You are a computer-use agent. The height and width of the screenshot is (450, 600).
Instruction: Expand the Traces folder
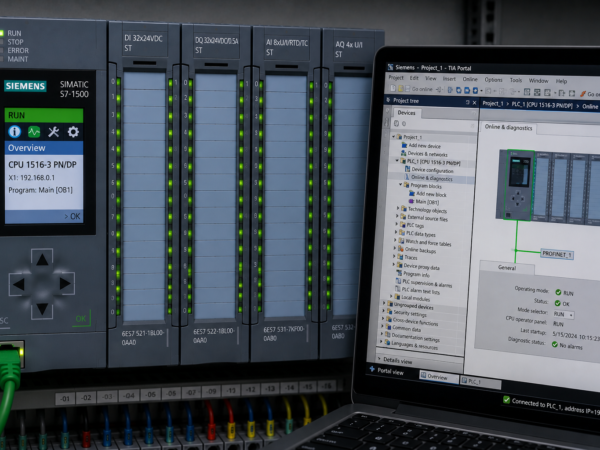tap(394, 256)
